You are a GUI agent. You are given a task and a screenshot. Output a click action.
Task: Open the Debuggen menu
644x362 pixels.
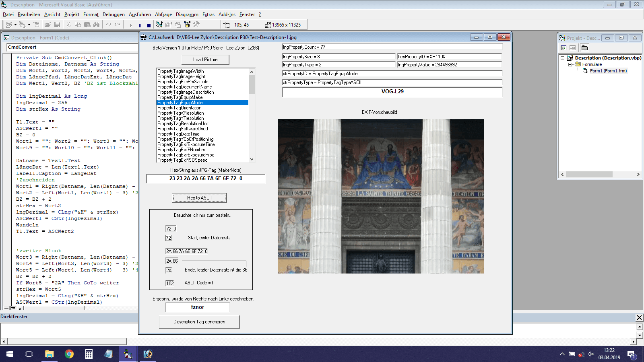click(114, 14)
